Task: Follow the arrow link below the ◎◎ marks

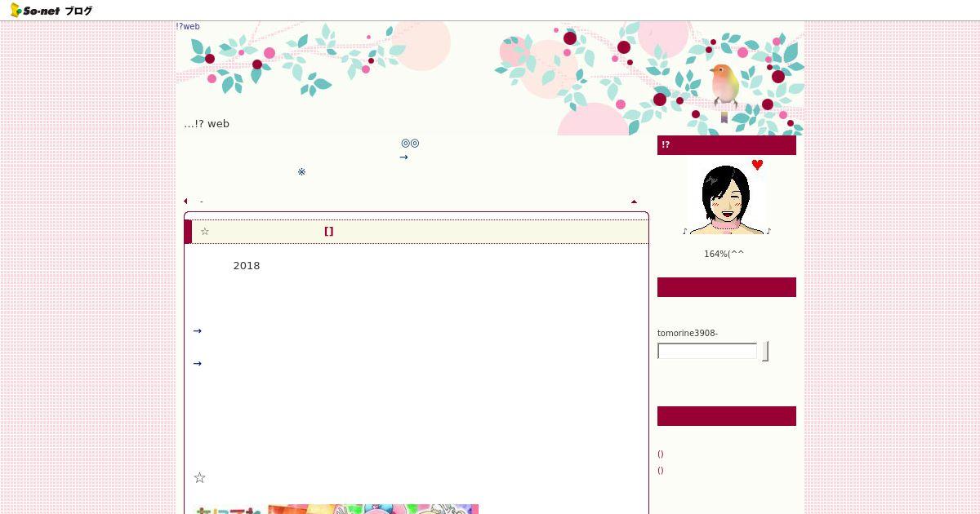Action: (403, 157)
